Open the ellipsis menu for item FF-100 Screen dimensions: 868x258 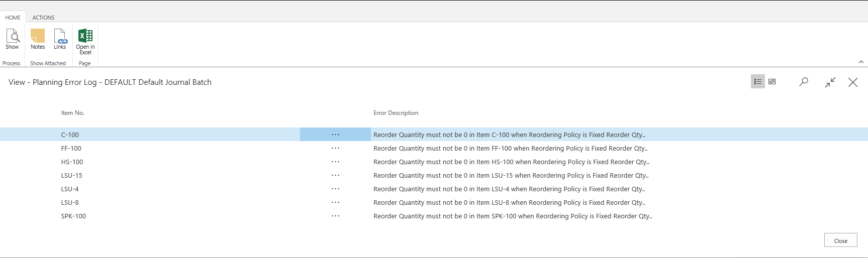click(x=335, y=148)
